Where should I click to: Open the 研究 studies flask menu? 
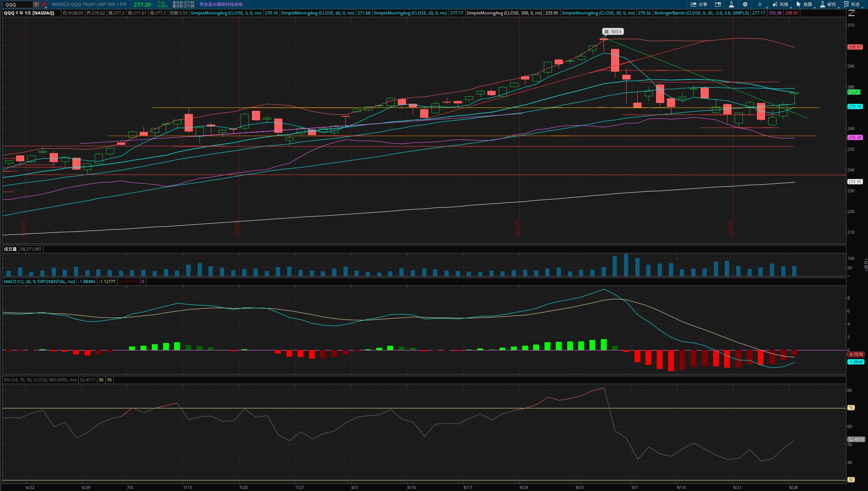click(x=828, y=4)
